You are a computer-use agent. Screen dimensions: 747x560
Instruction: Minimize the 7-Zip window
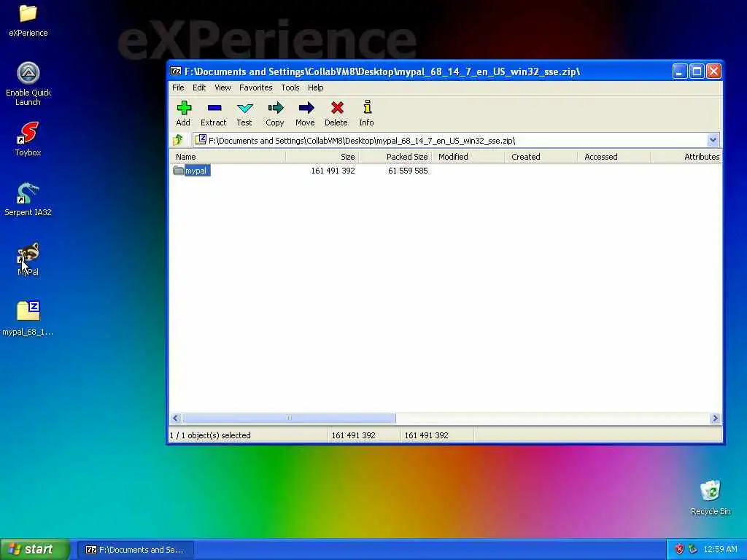point(680,71)
